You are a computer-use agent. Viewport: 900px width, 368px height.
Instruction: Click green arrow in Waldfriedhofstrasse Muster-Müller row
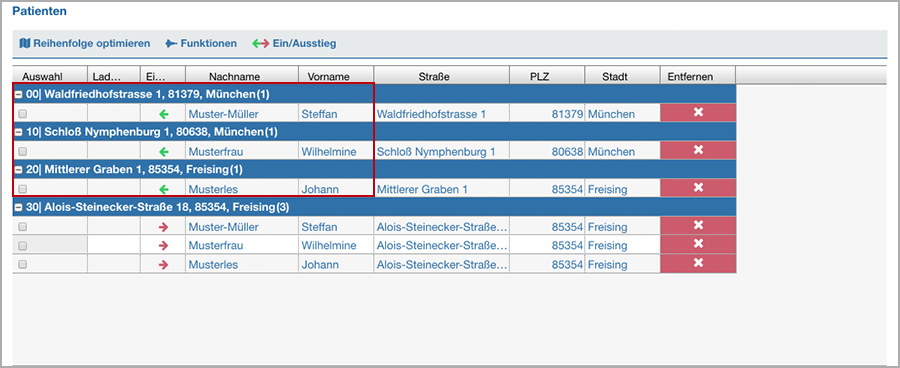click(x=164, y=114)
